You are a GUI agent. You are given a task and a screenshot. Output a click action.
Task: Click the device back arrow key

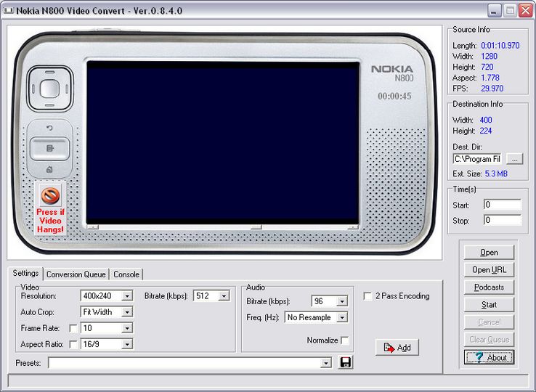(x=49, y=128)
